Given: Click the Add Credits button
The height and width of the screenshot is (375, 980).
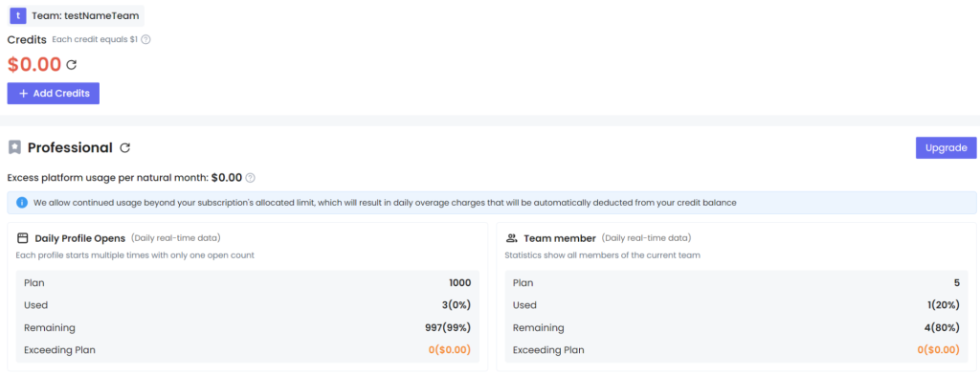Looking at the screenshot, I should click(x=54, y=93).
